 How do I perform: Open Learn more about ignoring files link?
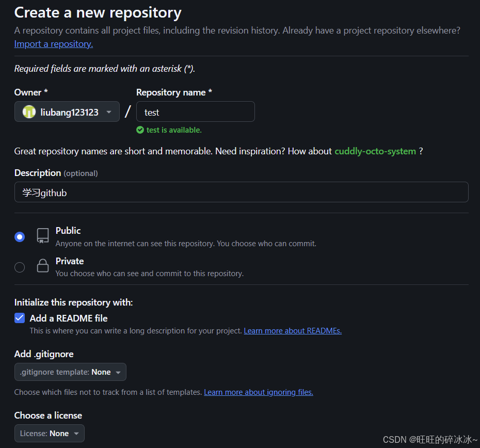(x=259, y=392)
